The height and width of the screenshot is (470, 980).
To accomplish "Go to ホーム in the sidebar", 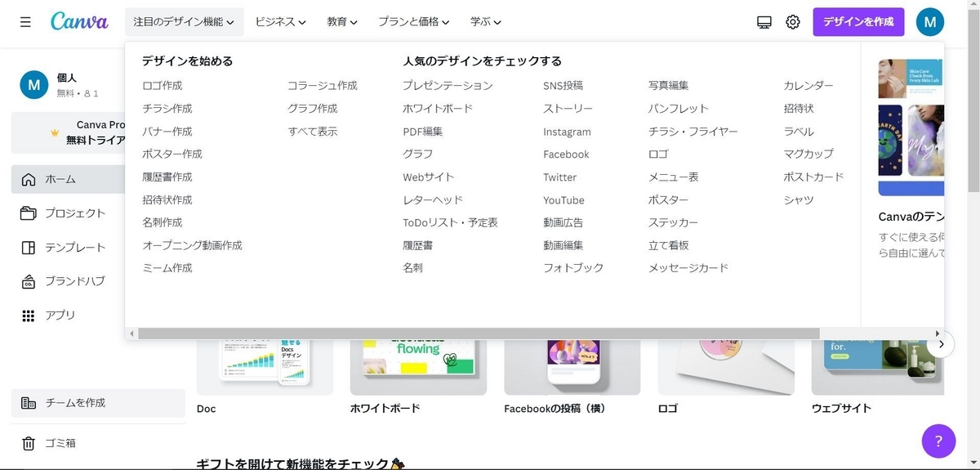I will pyautogui.click(x=68, y=179).
